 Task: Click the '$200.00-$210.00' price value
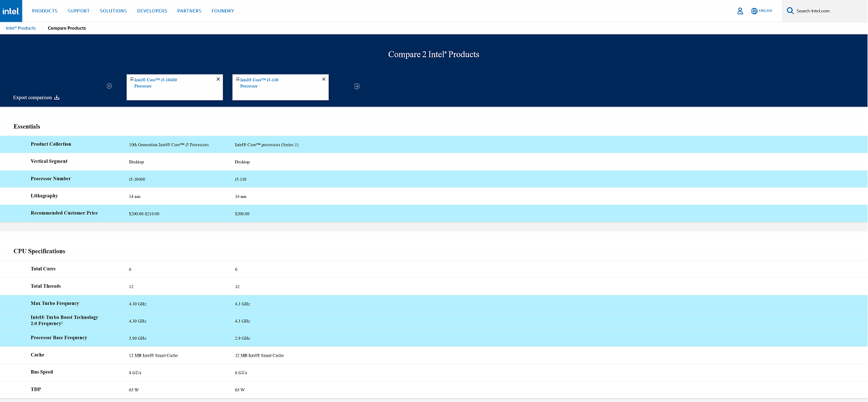(x=144, y=214)
